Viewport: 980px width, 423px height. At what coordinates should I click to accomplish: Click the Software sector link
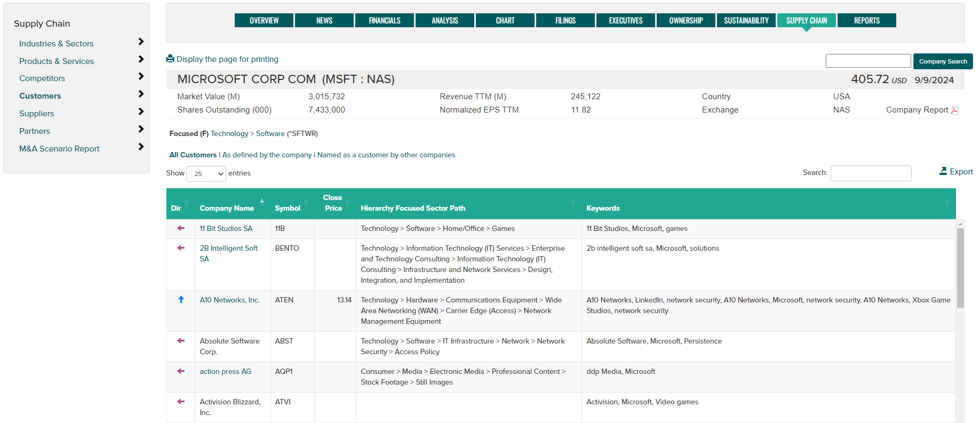coord(270,134)
